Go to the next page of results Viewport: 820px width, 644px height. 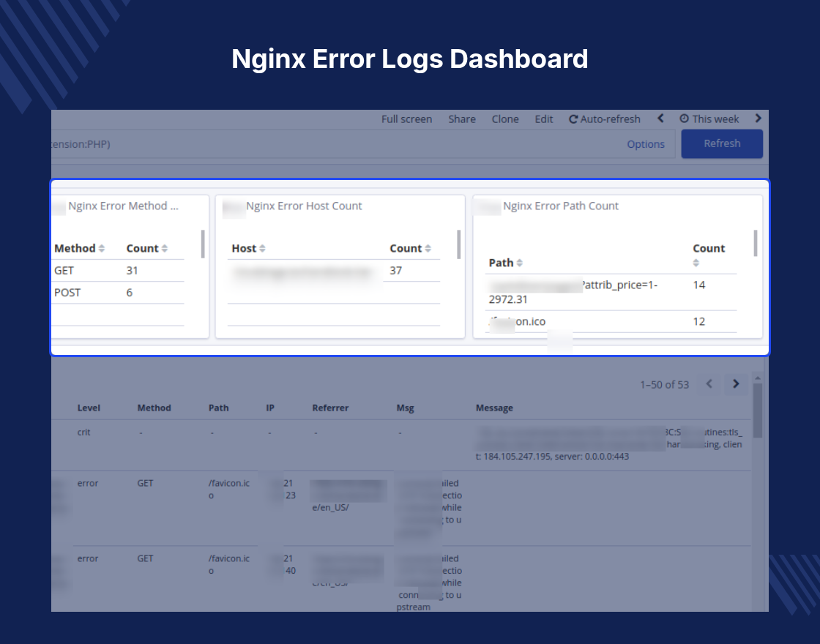pyautogui.click(x=736, y=384)
